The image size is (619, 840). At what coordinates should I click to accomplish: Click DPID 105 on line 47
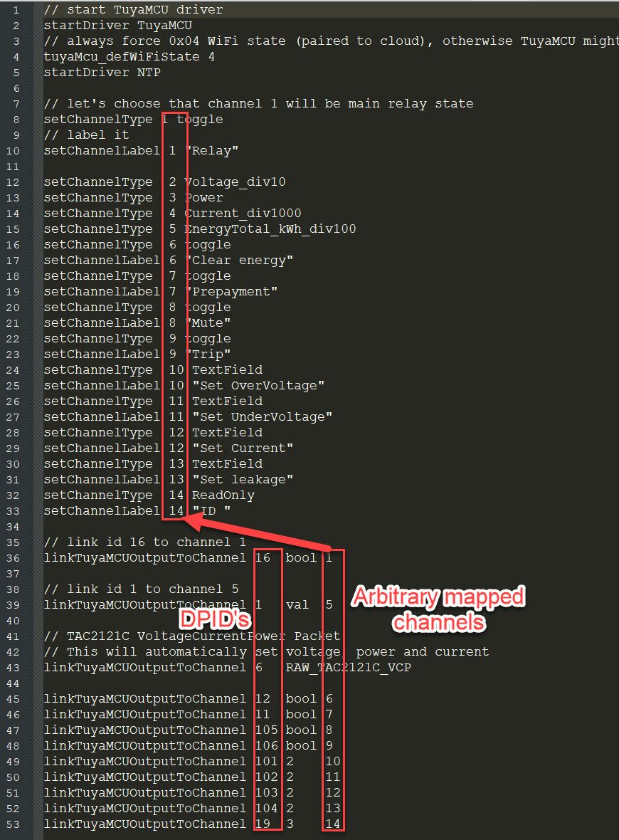tap(267, 730)
